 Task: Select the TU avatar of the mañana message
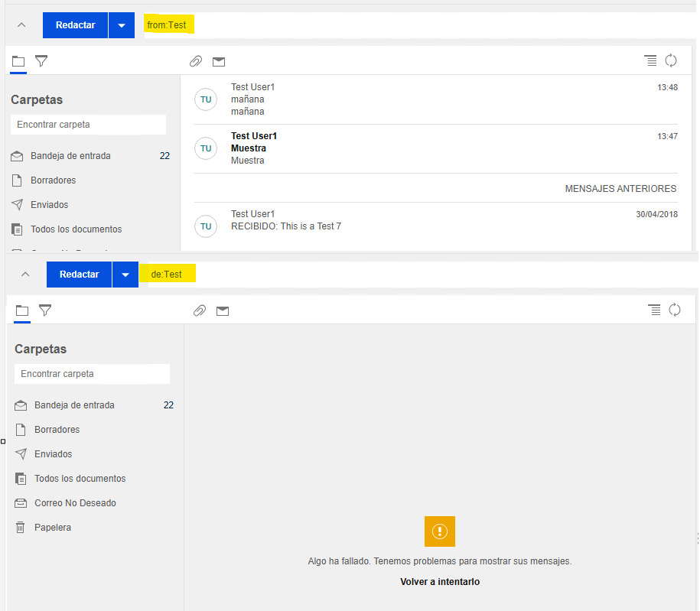206,99
